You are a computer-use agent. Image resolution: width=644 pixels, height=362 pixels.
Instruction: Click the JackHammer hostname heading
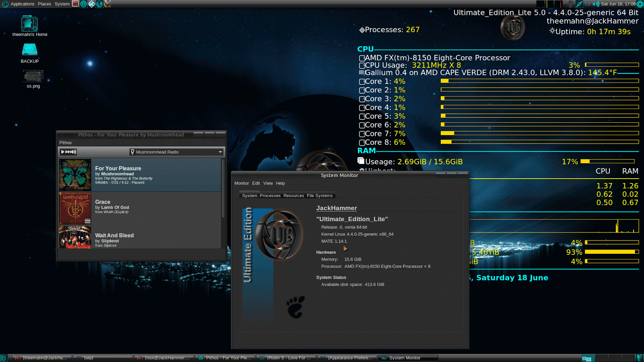coord(336,208)
